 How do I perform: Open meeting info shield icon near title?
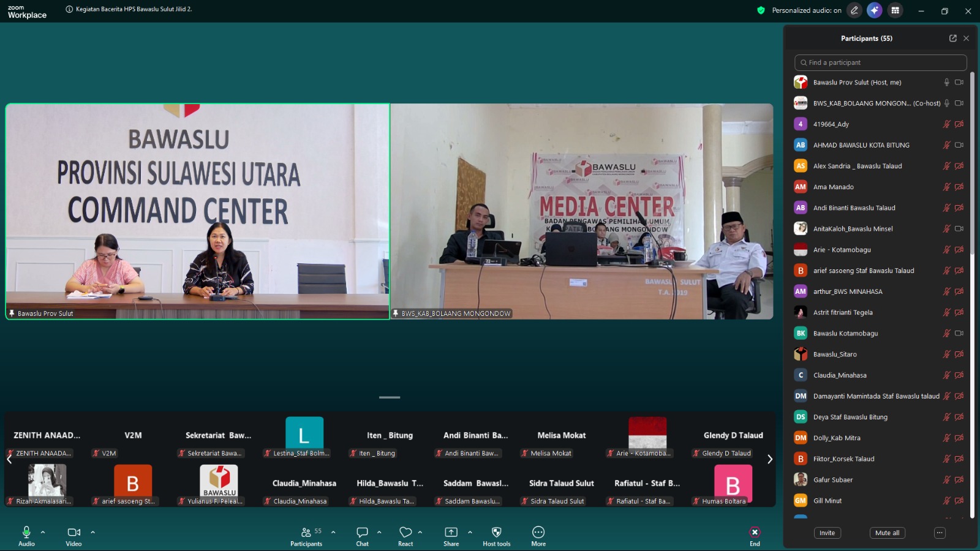click(69, 9)
